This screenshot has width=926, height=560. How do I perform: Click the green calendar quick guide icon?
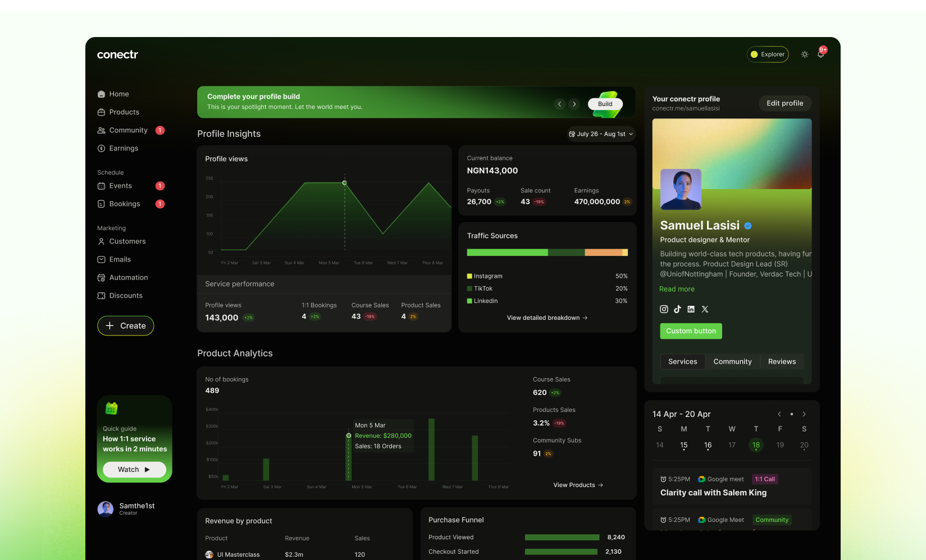[x=111, y=408]
